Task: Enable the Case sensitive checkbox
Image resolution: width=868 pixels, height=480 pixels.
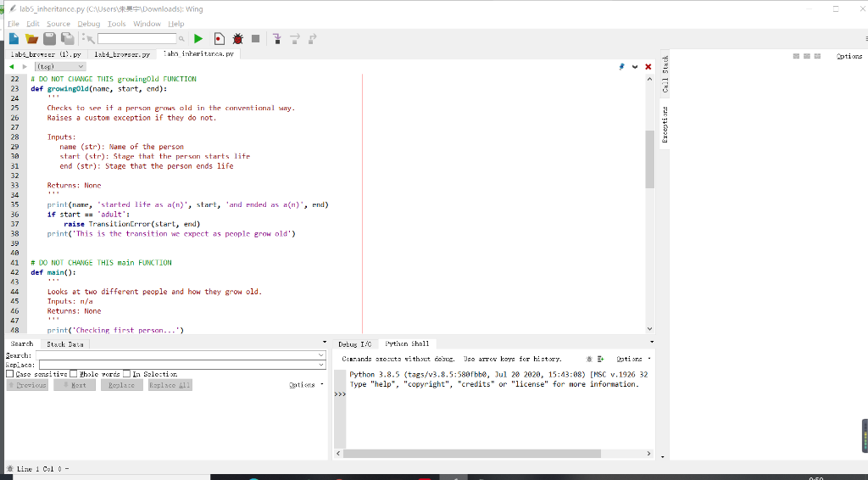Action: 10,374
